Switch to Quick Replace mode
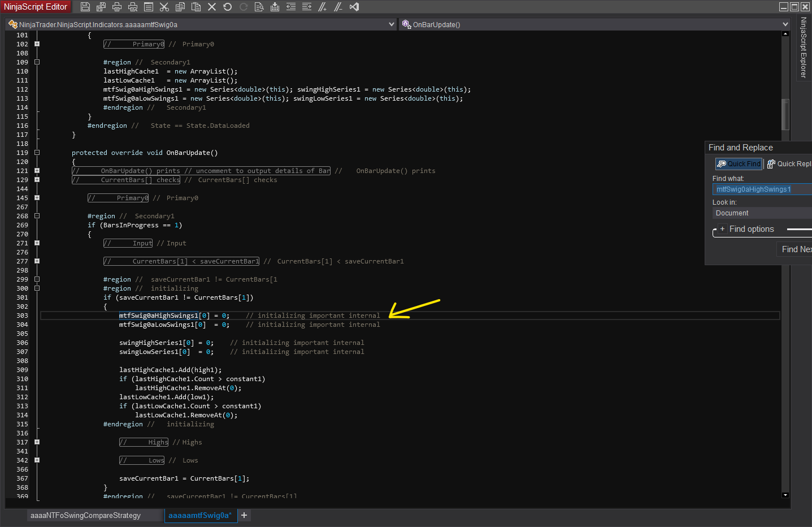 [x=789, y=164]
